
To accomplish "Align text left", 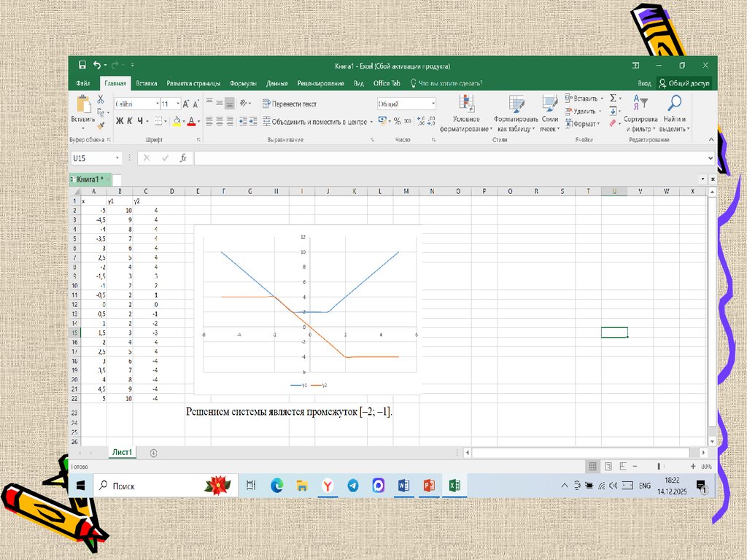I will point(209,122).
